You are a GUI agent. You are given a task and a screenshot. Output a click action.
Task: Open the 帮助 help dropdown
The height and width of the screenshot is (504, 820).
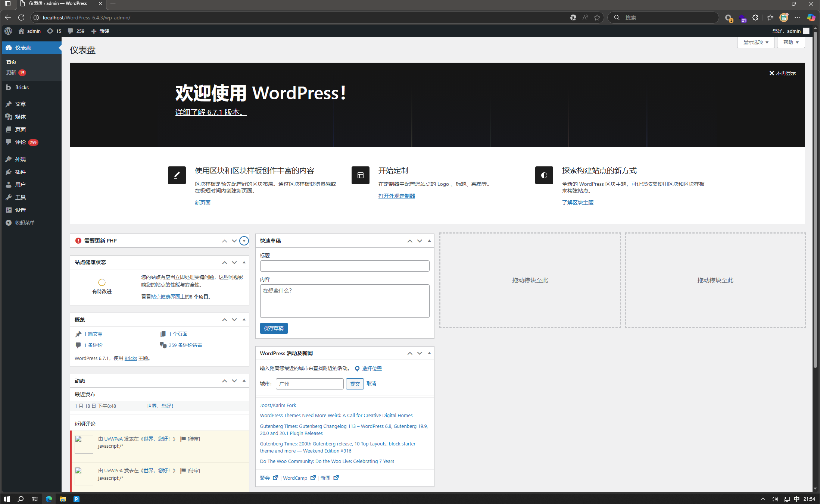[791, 43]
